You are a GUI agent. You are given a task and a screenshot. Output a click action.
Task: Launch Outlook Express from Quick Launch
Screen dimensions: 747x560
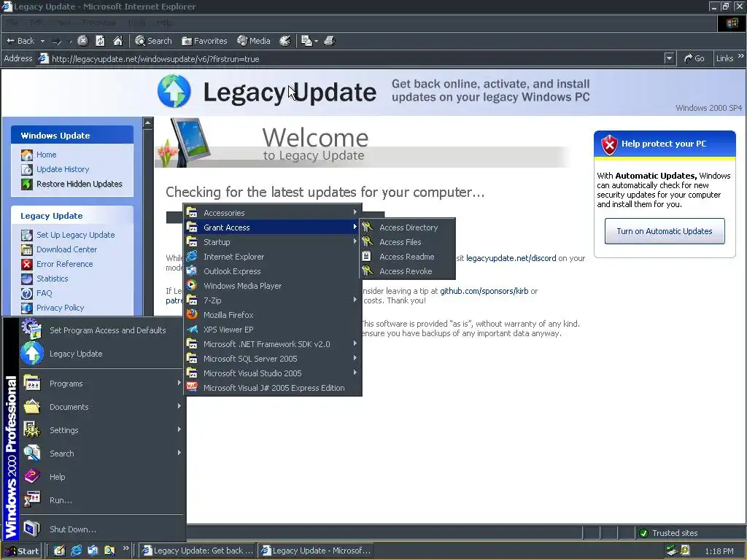tap(93, 551)
